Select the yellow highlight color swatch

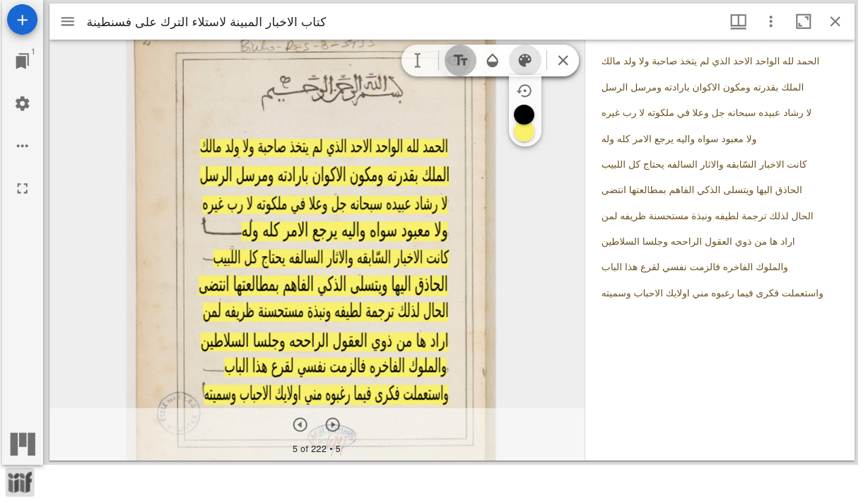pos(524,134)
